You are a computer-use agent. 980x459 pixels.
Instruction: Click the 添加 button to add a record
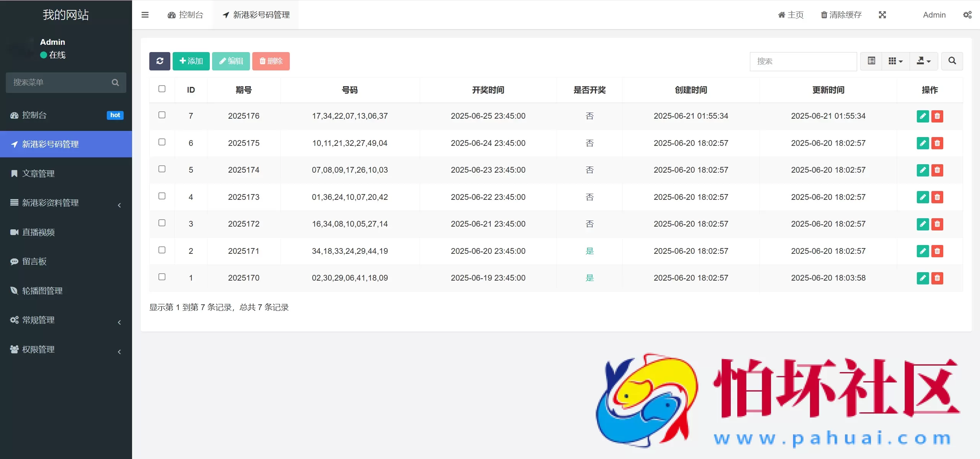tap(191, 61)
